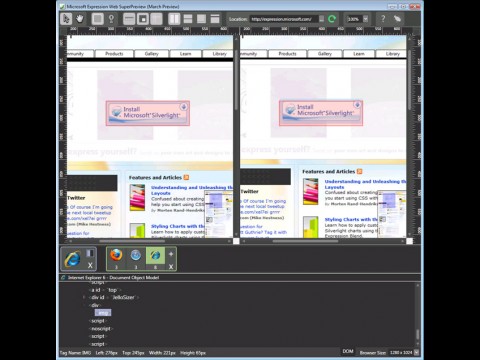Click thumbnail navigator in left pane corner
Screen dimensions: 480x360
[x=219, y=214]
